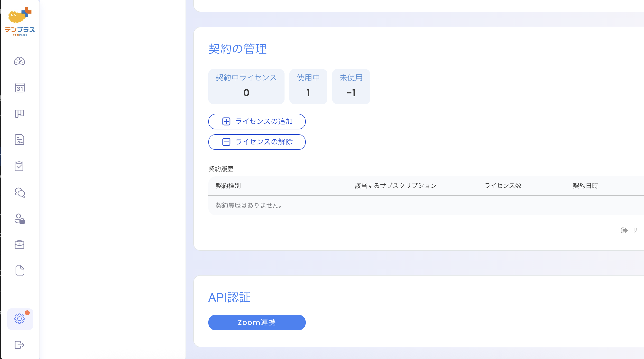This screenshot has width=644, height=359.
Task: Open the chat messages icon
Action: click(x=20, y=192)
